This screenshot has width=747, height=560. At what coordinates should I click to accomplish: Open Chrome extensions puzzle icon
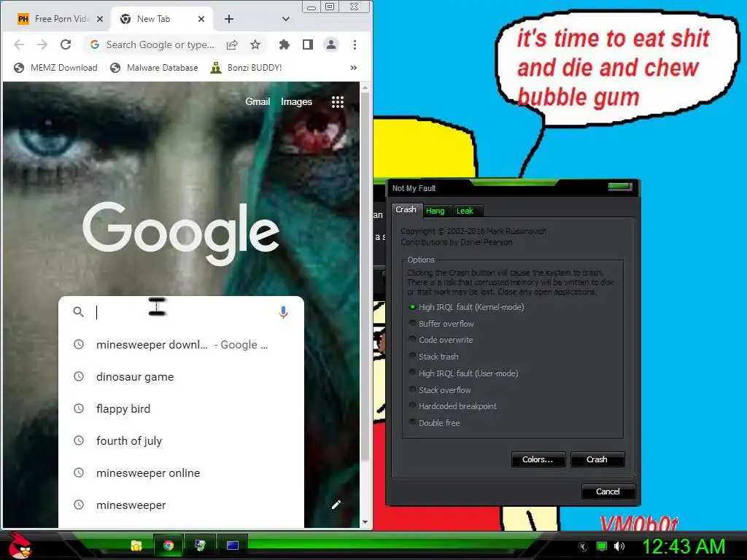[x=285, y=44]
